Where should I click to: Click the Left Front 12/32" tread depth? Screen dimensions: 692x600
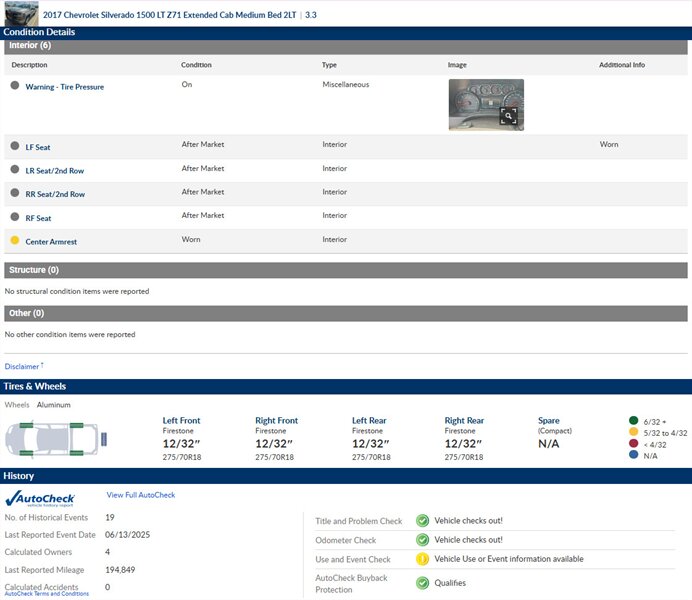(181, 443)
